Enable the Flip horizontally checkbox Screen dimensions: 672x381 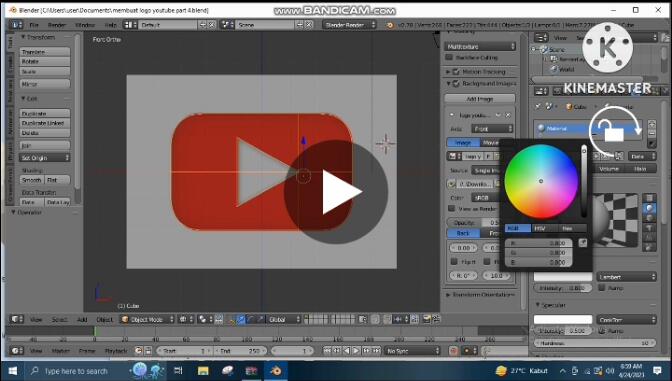tap(454, 261)
